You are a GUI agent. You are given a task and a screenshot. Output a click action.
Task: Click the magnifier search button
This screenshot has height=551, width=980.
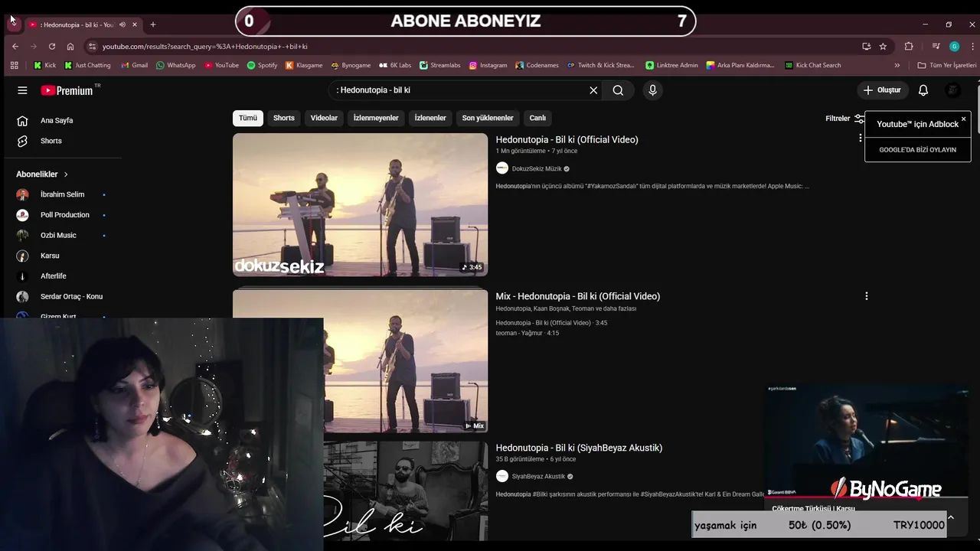point(618,90)
